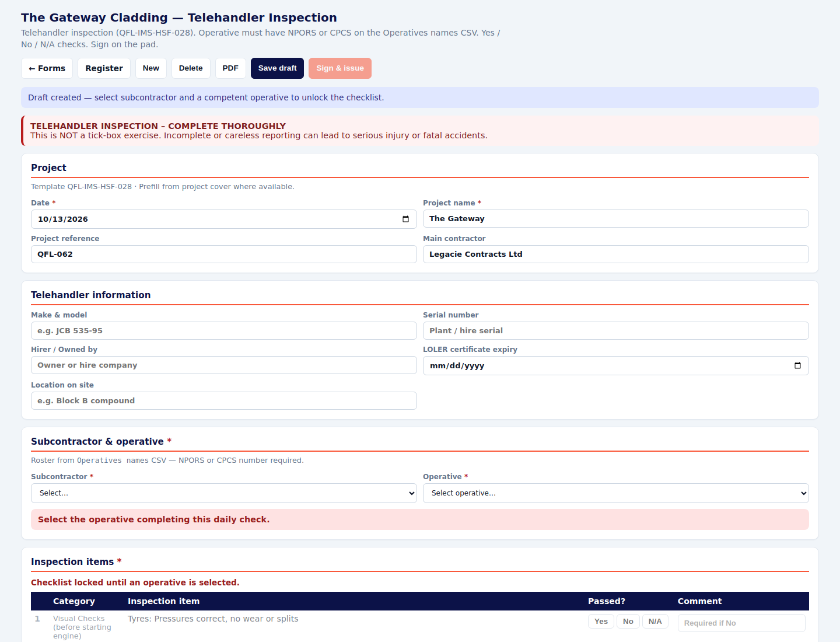Click 'TELEHANDLER INSPECTION – COMPLETE THOROUGHLY' warning title
The height and width of the screenshot is (642, 840).
coord(158,126)
